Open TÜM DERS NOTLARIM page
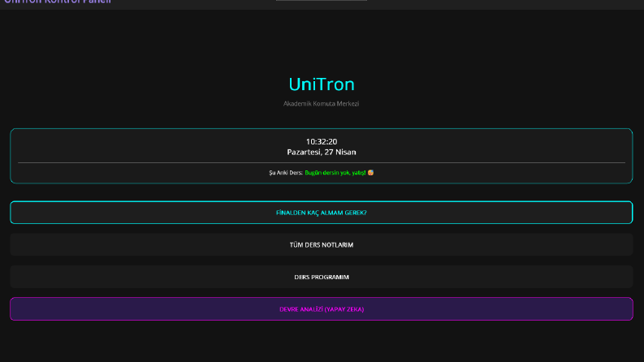Screen dimensions: 644x362 tap(321, 244)
